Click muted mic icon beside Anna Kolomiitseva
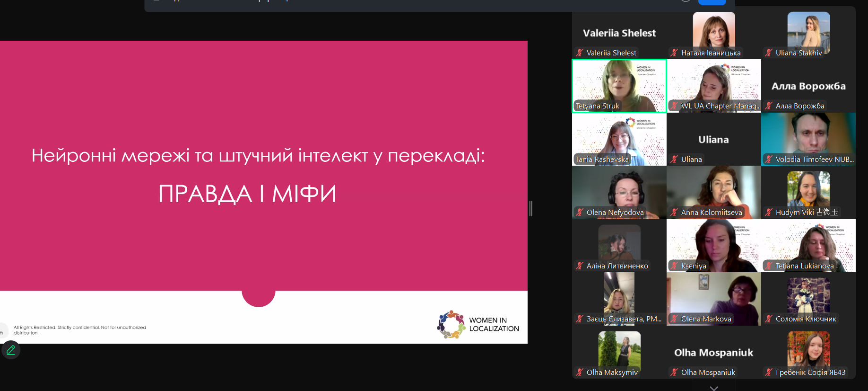The width and height of the screenshot is (868, 391). click(674, 213)
